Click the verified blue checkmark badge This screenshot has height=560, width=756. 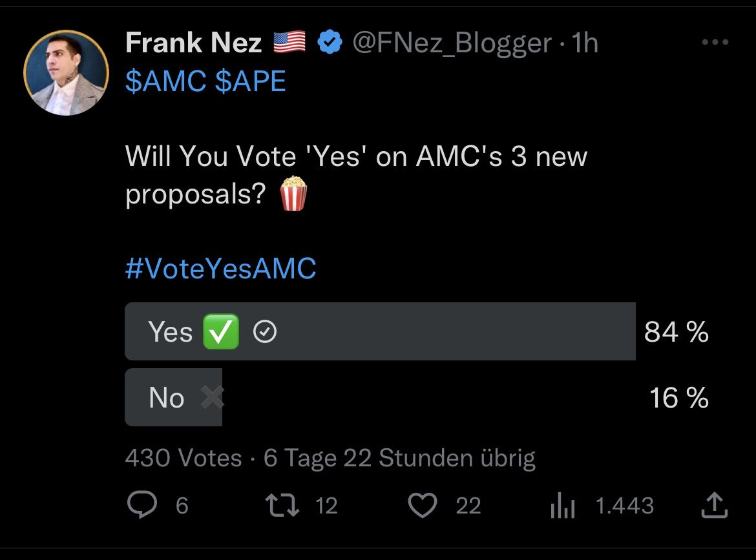point(330,41)
